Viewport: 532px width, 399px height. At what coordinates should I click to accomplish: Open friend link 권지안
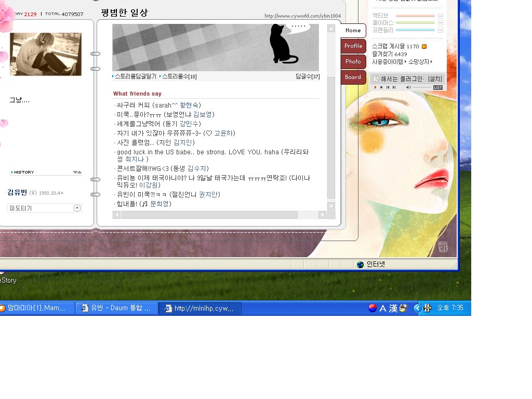208,194
